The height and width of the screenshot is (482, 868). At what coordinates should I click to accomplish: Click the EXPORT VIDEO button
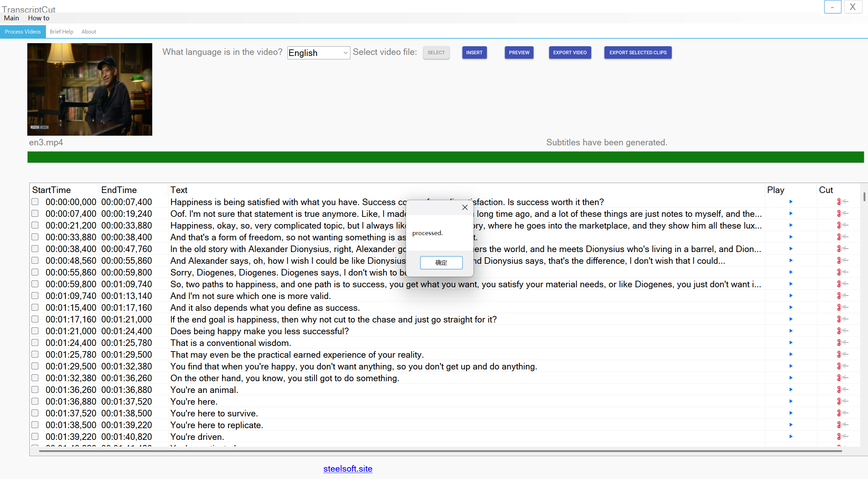[x=570, y=53]
